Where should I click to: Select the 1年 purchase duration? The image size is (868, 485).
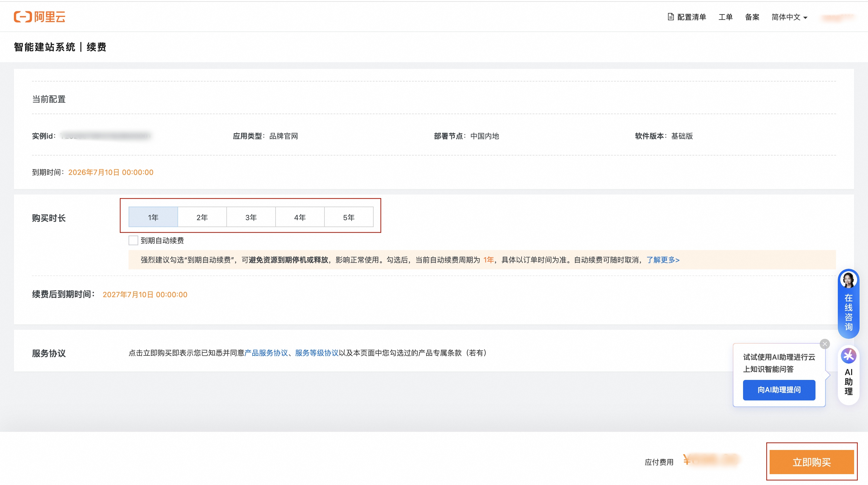pos(153,217)
